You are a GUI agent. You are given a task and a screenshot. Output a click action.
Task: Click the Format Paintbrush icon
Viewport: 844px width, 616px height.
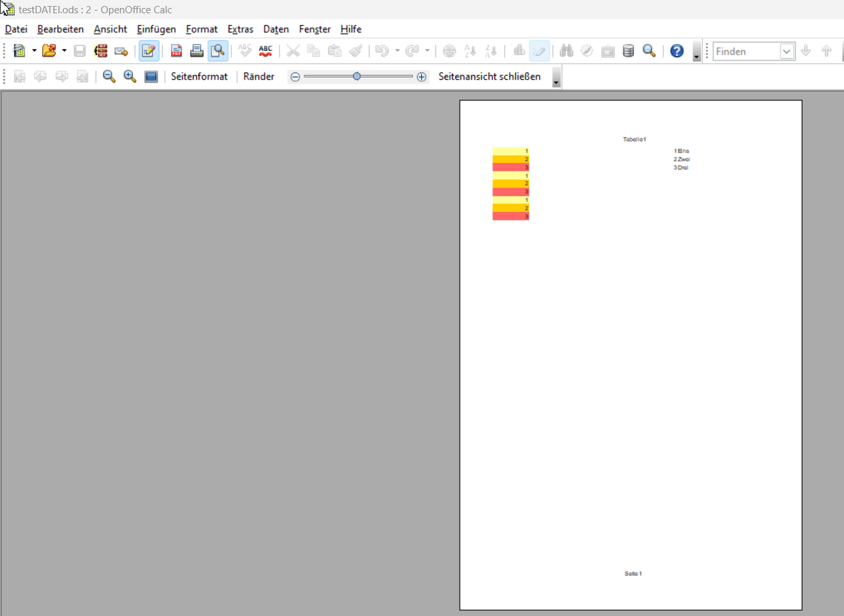coord(356,51)
